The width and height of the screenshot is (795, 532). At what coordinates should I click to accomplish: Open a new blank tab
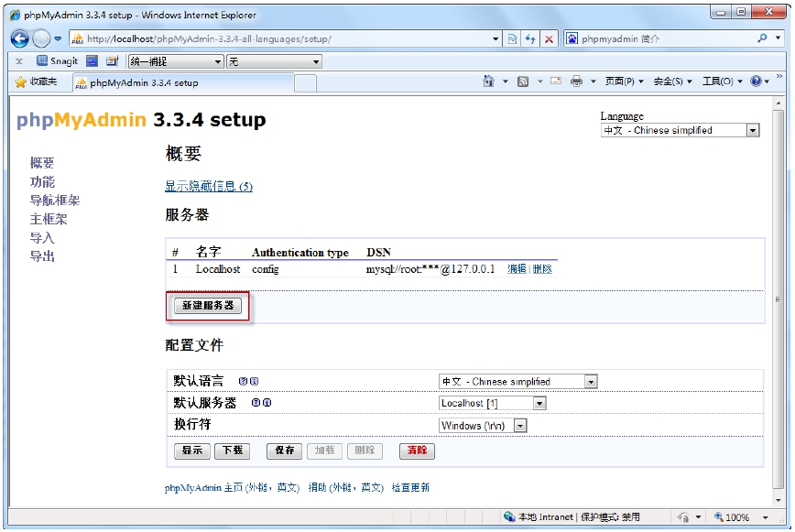click(306, 83)
